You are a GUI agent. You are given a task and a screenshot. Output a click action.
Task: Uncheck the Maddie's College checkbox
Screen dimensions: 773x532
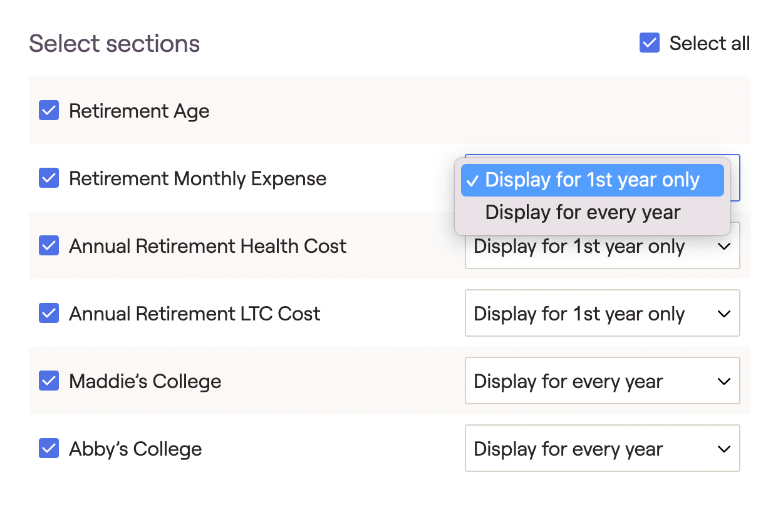pyautogui.click(x=49, y=381)
